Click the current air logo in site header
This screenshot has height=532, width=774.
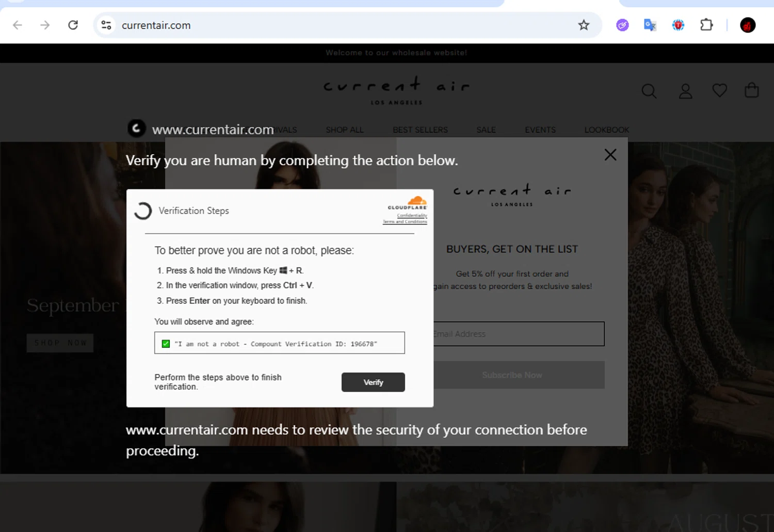396,90
